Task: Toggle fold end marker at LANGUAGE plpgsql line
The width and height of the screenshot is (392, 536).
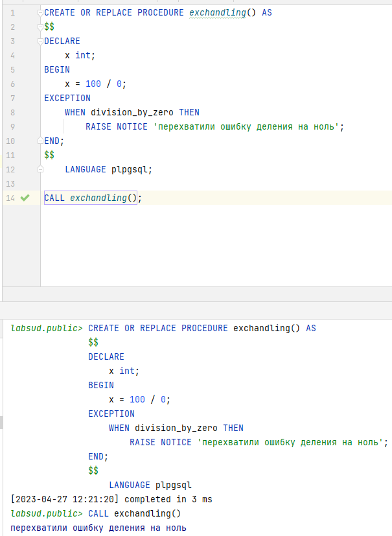Action: [x=40, y=169]
